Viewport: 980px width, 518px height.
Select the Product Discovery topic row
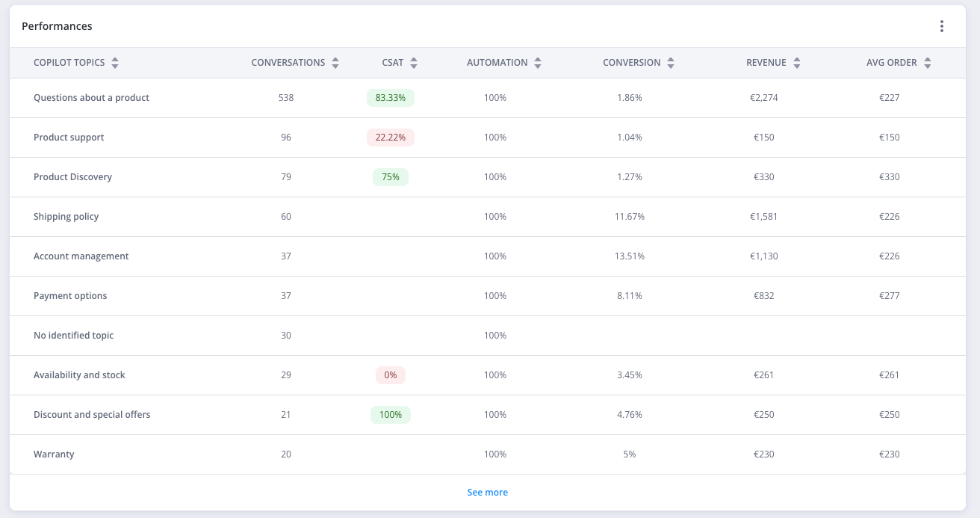72,177
